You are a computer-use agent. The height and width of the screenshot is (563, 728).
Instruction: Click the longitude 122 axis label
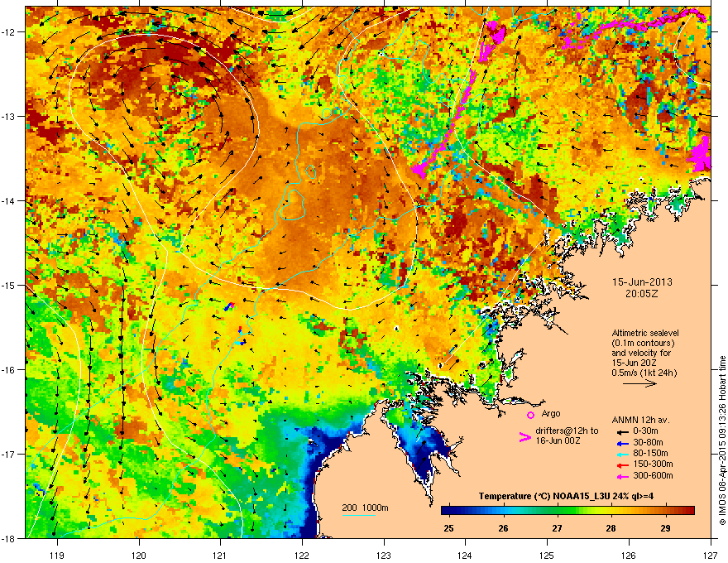pyautogui.click(x=302, y=555)
